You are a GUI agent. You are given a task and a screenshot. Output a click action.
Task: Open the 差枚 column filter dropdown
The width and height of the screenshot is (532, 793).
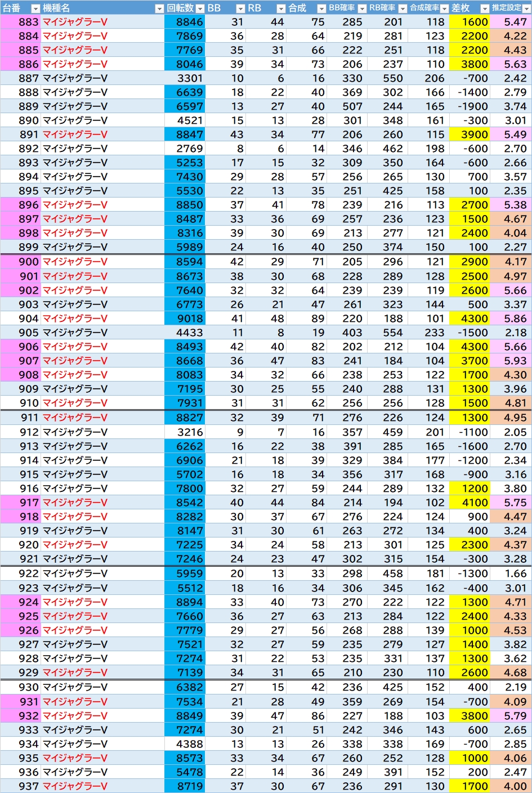click(485, 8)
